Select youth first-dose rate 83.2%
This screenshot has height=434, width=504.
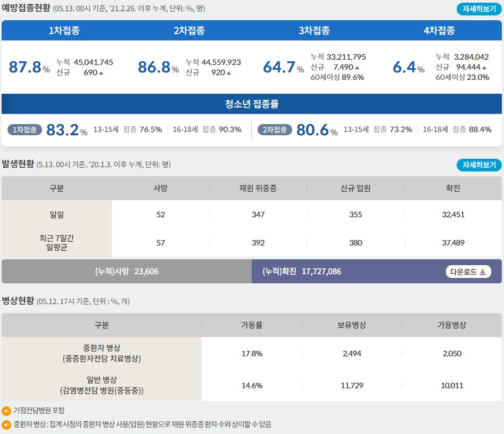pyautogui.click(x=67, y=130)
